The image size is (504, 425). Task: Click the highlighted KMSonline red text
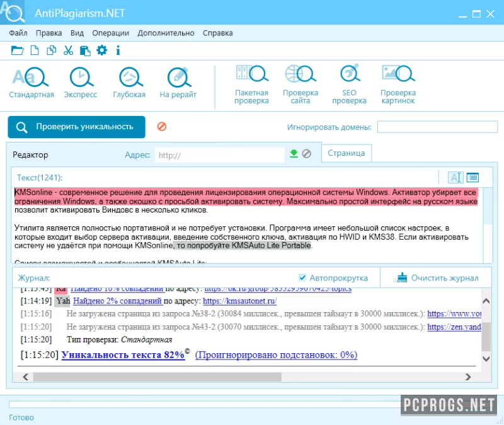[x=246, y=197]
